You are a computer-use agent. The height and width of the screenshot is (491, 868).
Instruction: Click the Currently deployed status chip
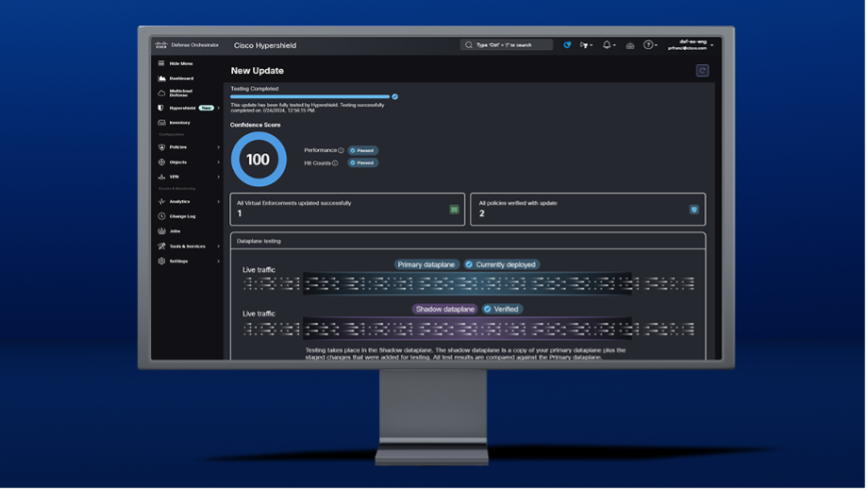point(501,265)
